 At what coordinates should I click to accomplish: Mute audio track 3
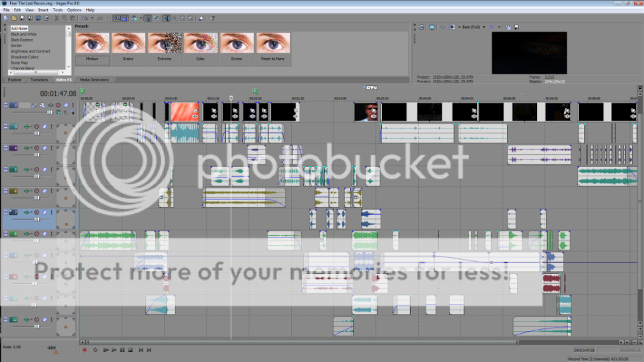point(45,126)
